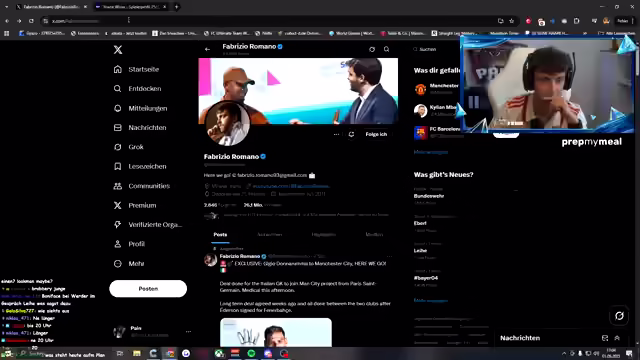The width and height of the screenshot is (640, 360).
Task: Expand the Nachrichten drawer with chevrons
Action: coord(617,338)
